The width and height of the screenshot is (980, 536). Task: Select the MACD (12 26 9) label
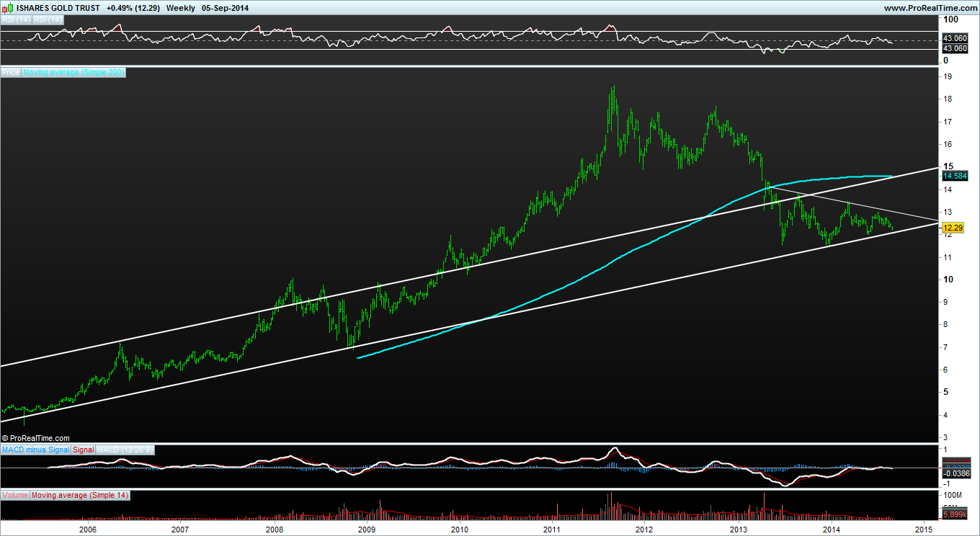tap(125, 450)
